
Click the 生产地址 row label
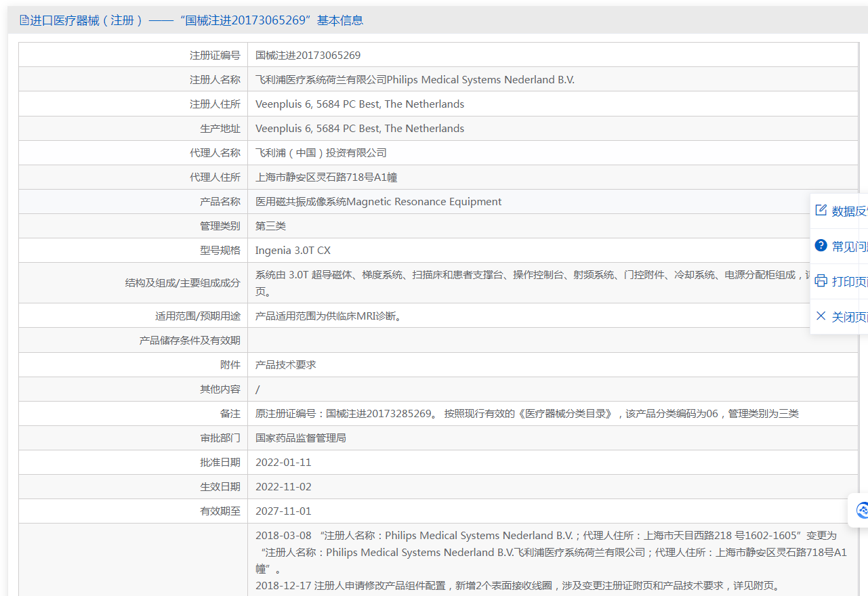point(220,128)
